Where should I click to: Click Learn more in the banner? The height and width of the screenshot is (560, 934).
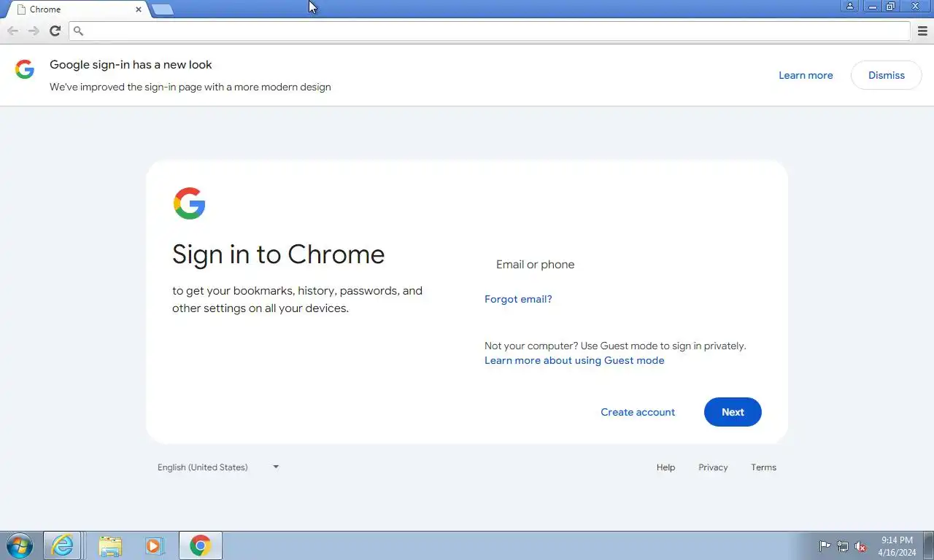tap(806, 75)
